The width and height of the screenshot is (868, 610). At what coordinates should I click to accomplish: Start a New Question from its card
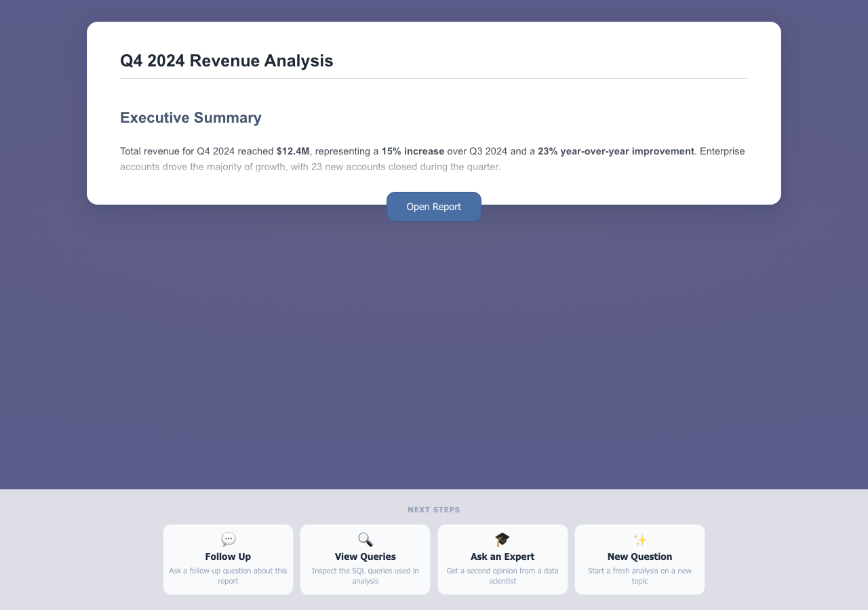click(639, 558)
